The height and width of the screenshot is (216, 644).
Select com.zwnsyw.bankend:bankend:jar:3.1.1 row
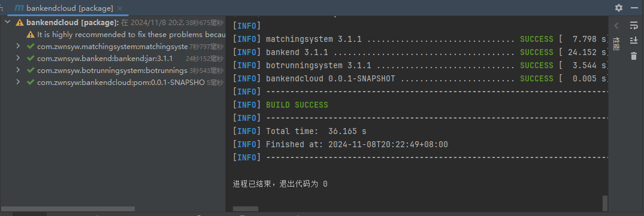click(113, 58)
